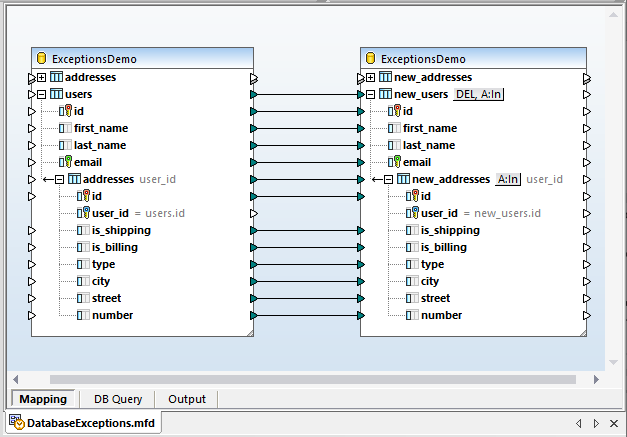Click the users table icon

coord(57,94)
